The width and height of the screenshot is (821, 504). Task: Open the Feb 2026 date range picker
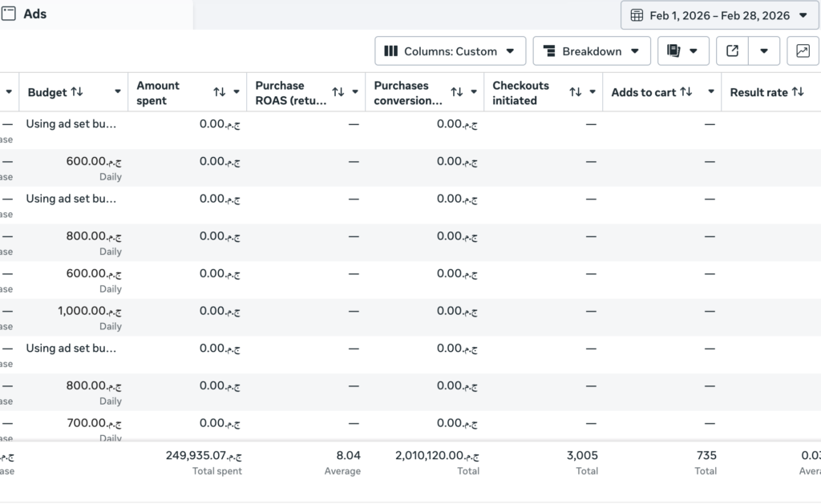pyautogui.click(x=719, y=15)
